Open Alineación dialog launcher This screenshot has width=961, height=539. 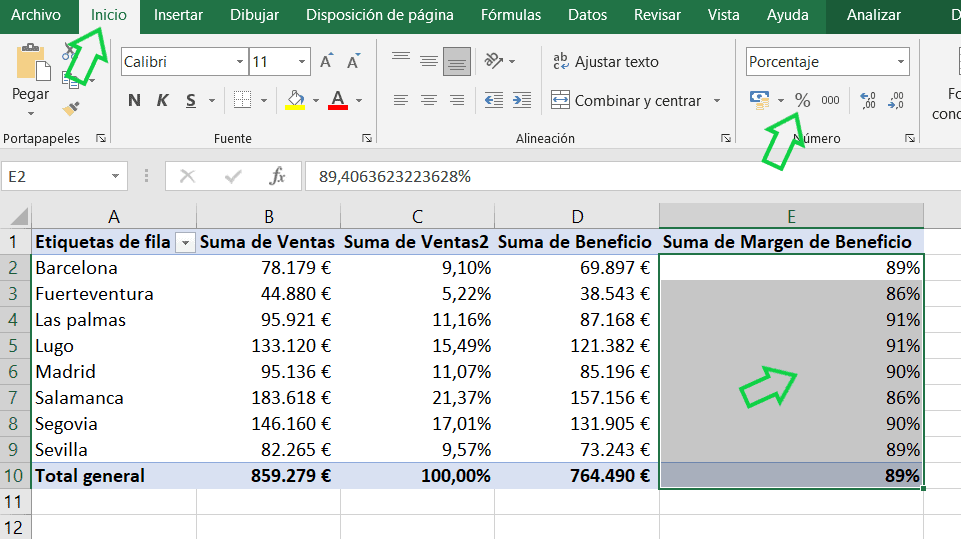726,139
